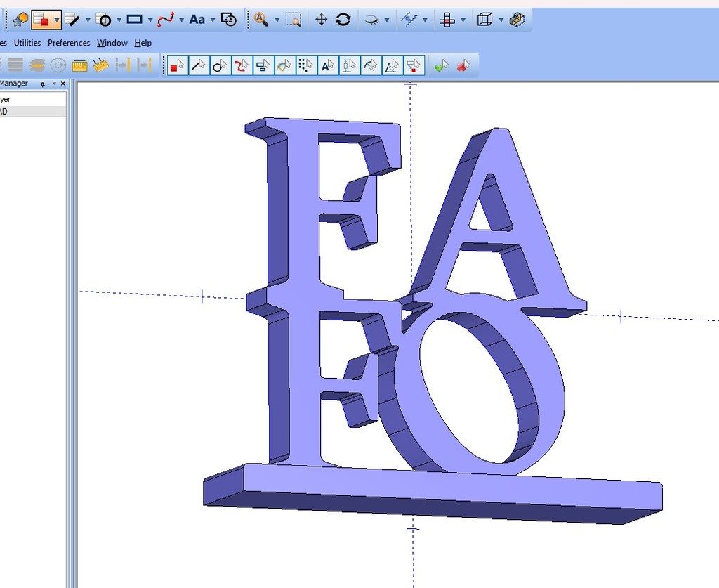This screenshot has width=719, height=588.
Task: Open the 3D view cube dropdown arrow
Action: tap(501, 19)
